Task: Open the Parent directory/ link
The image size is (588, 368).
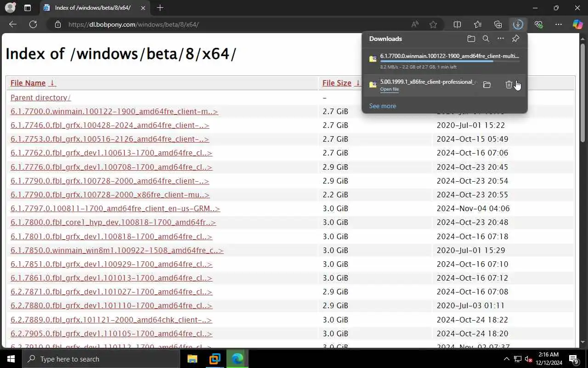Action: pos(40,98)
